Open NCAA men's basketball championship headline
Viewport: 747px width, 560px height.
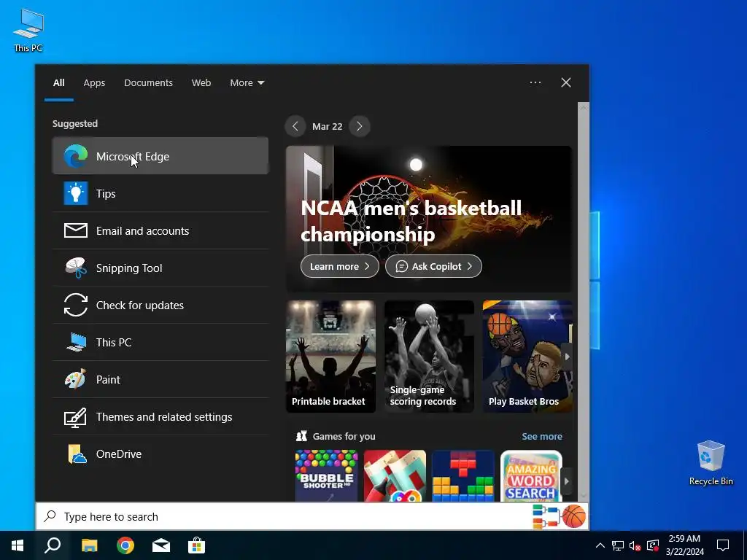click(x=411, y=221)
